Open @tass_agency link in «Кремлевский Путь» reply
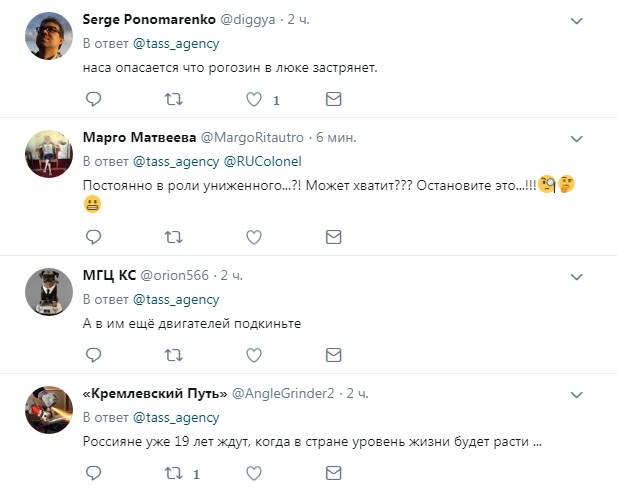The image size is (617, 491). (176, 417)
